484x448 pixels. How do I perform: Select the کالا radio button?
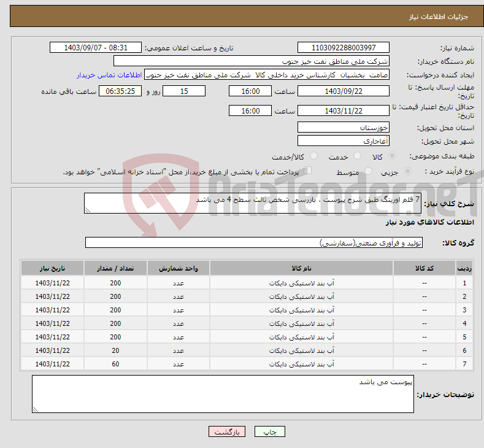coord(392,156)
